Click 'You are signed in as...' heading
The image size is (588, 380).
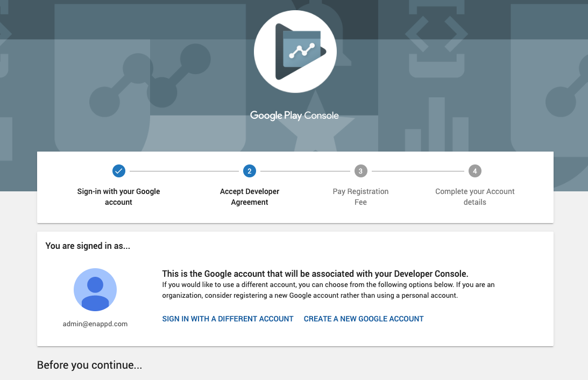(x=88, y=246)
